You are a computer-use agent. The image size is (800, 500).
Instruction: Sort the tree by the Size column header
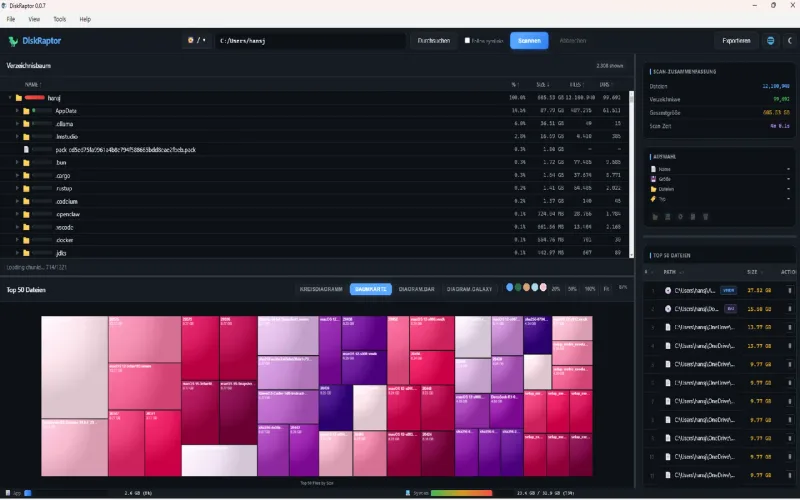pos(542,84)
